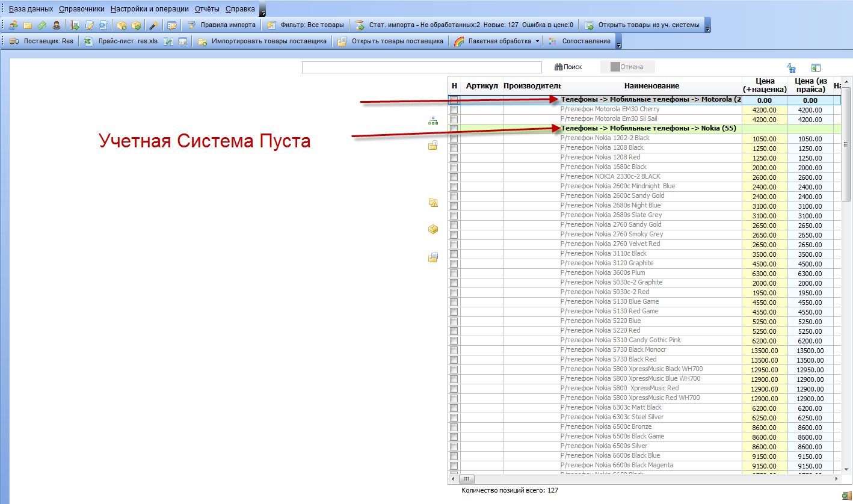The height and width of the screenshot is (504, 853).
Task: Click the yellow box icon beside grid
Action: point(433,229)
